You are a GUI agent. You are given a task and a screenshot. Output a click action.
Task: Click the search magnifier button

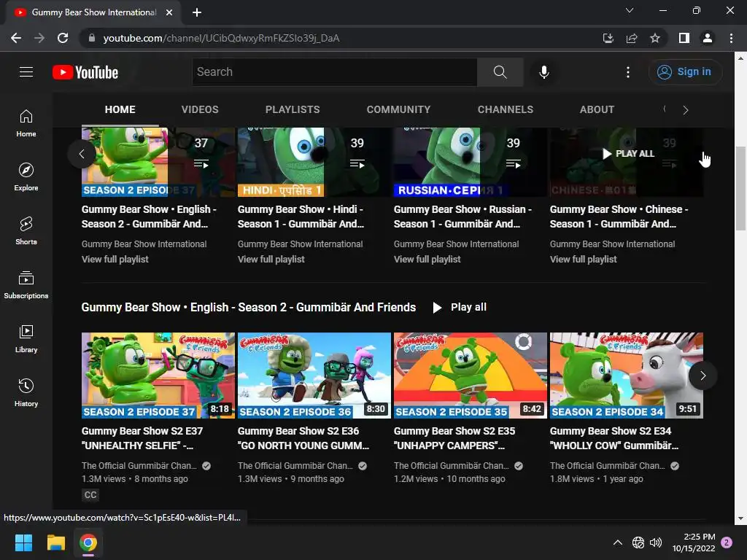pyautogui.click(x=500, y=72)
